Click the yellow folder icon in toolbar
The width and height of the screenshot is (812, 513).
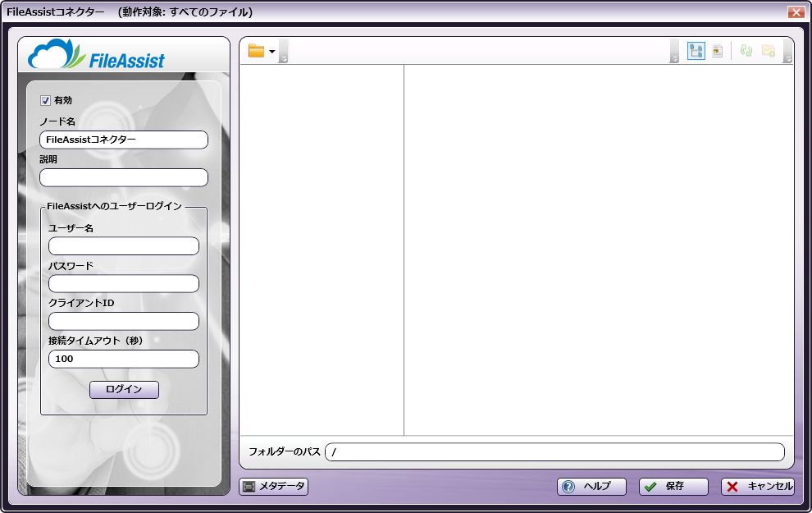pos(257,51)
